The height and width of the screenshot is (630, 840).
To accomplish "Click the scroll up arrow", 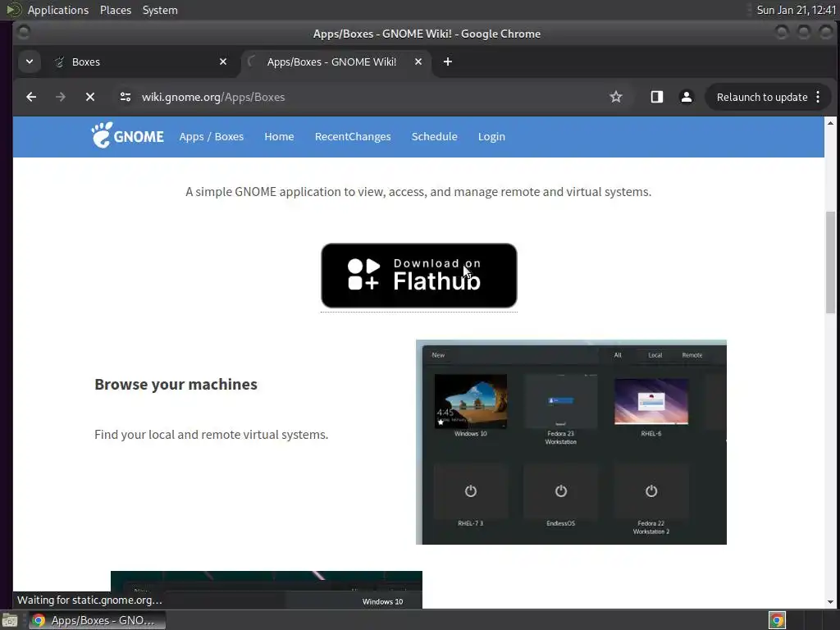I will (830, 123).
